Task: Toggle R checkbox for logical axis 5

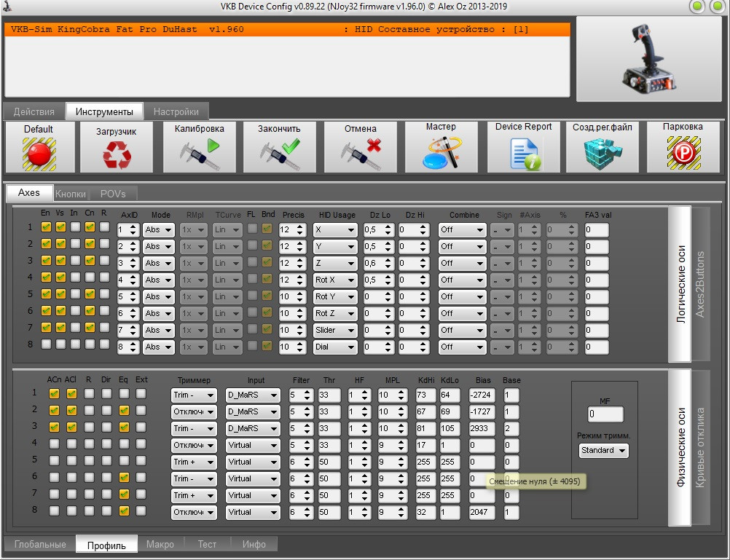Action: tap(104, 294)
